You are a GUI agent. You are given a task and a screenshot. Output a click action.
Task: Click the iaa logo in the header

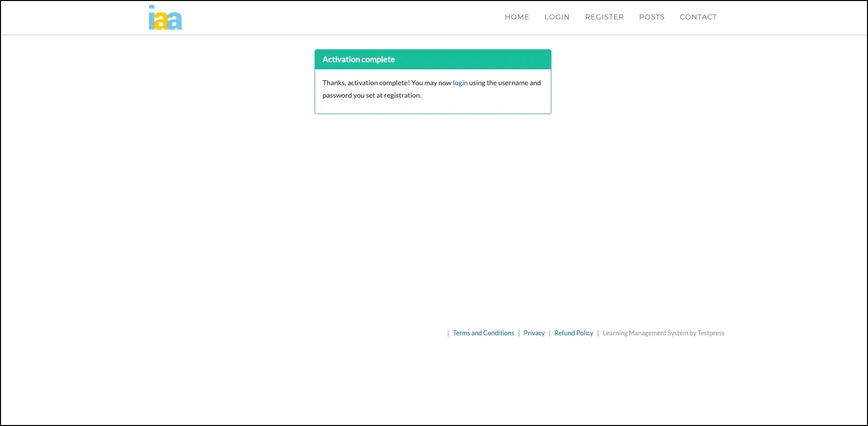pyautogui.click(x=166, y=18)
